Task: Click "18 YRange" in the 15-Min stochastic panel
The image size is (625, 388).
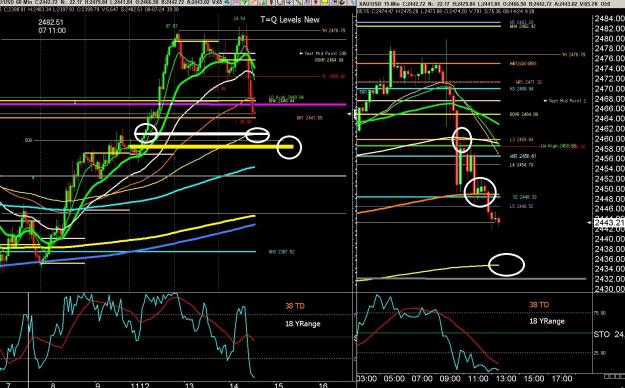Action: pos(547,321)
